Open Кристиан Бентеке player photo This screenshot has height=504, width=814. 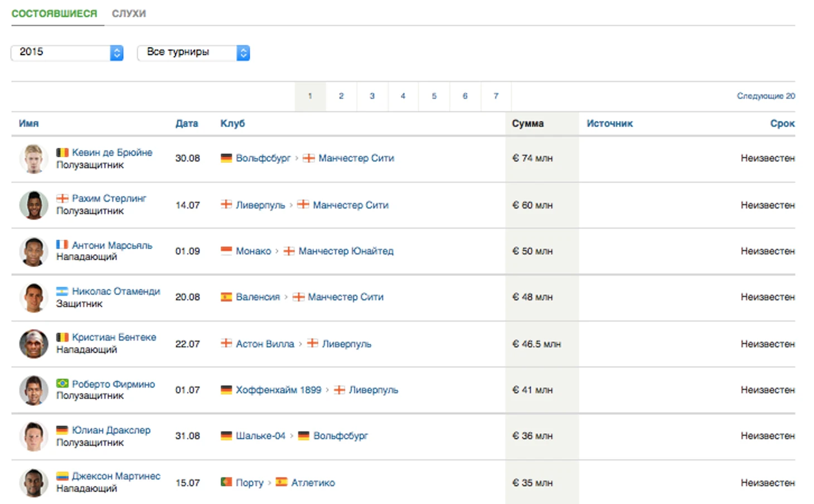[x=33, y=344]
